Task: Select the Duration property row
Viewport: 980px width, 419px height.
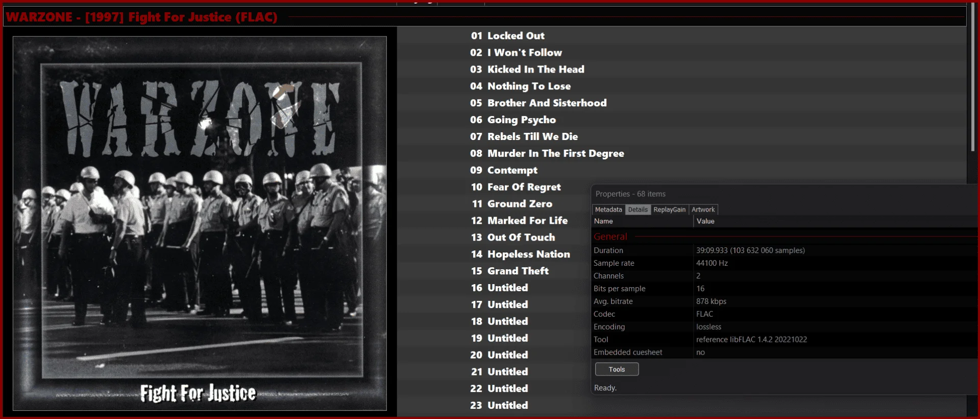Action: coord(784,250)
